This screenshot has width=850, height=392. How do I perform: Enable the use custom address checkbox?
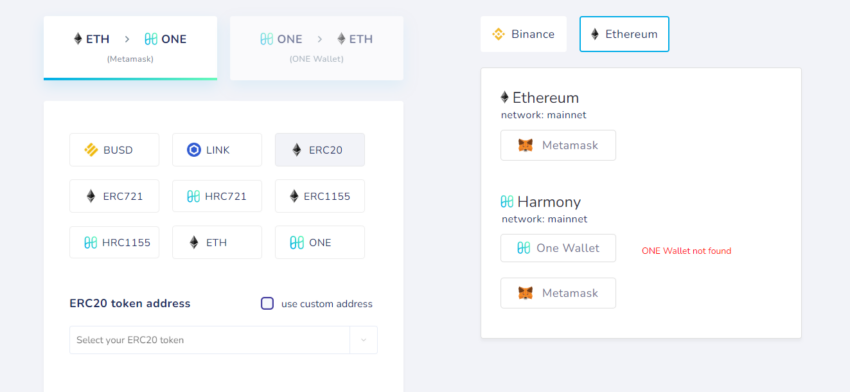pos(267,304)
